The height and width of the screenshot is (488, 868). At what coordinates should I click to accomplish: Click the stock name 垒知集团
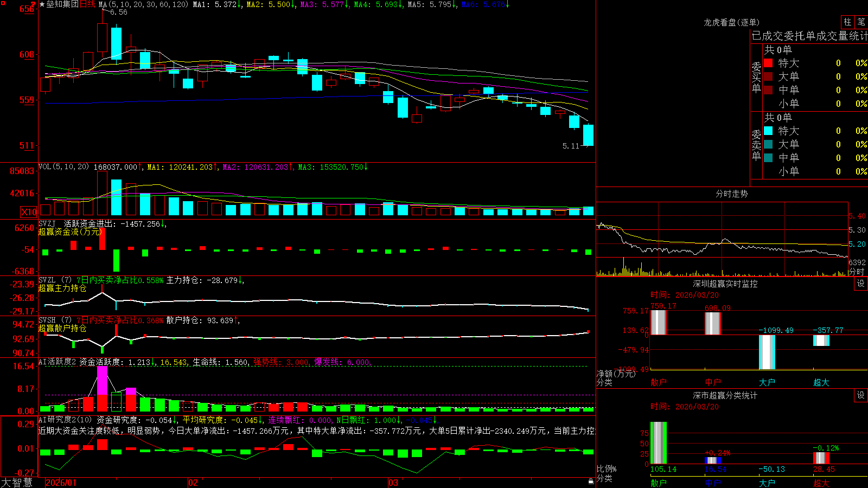pos(62,4)
